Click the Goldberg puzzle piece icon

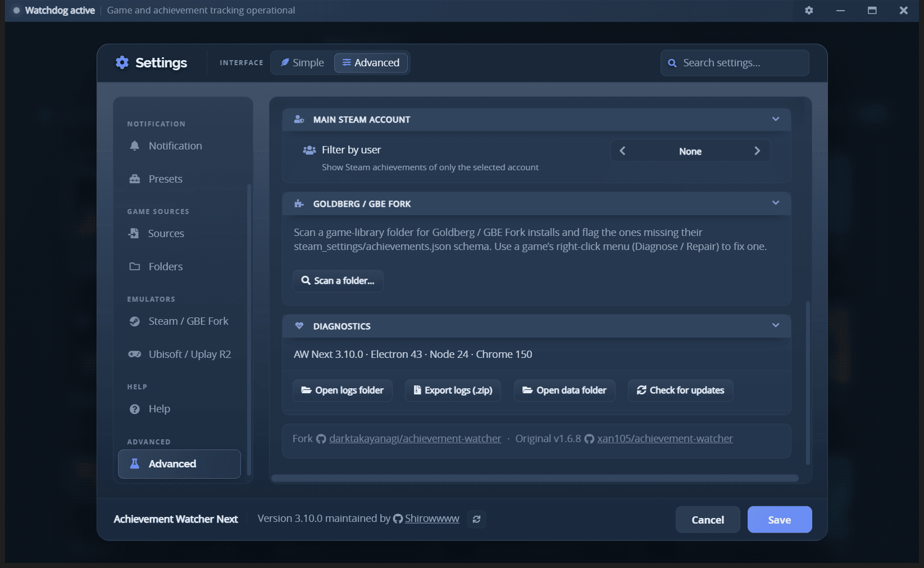tap(299, 203)
